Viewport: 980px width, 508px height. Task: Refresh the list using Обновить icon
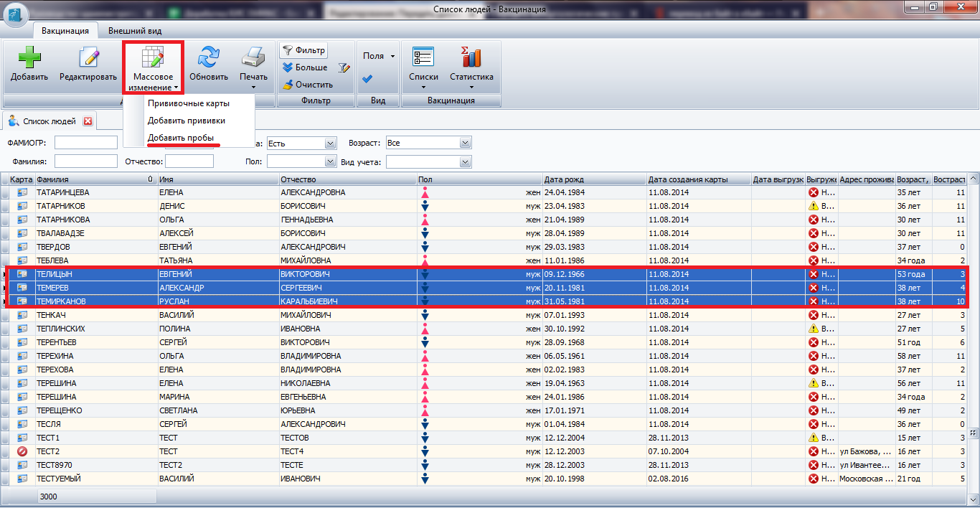pos(209,57)
